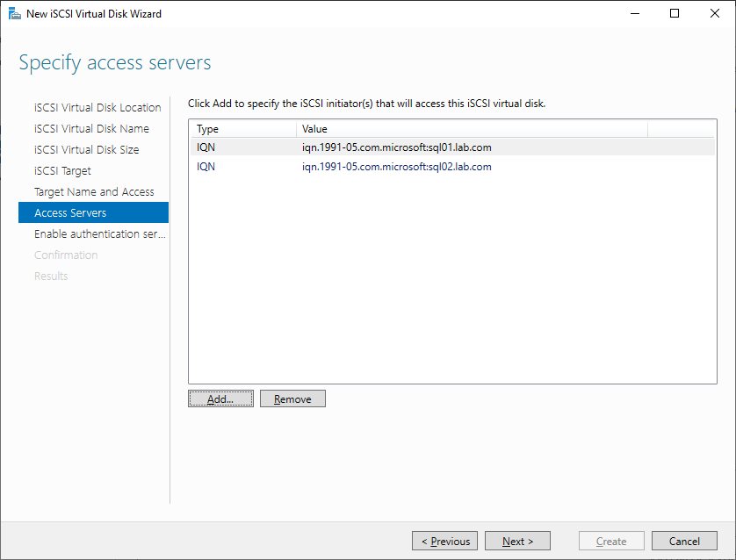Go back with the Previous button
The image size is (736, 560).
tap(444, 541)
